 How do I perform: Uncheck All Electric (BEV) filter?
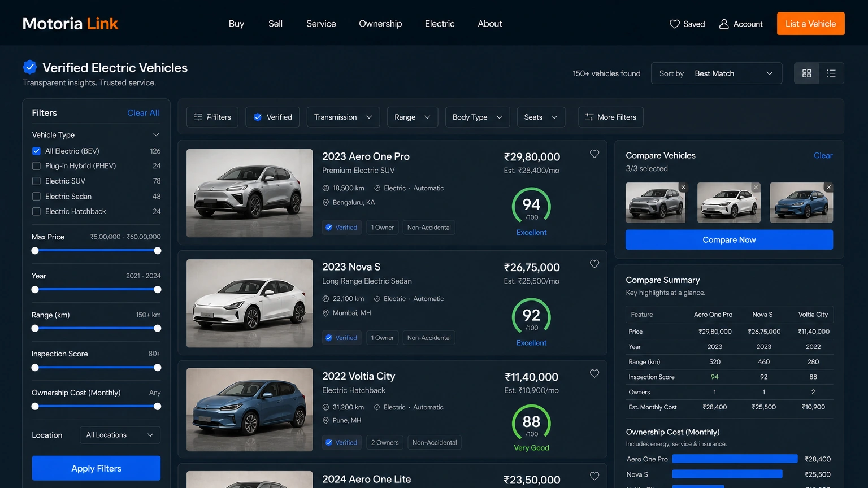pos(36,151)
